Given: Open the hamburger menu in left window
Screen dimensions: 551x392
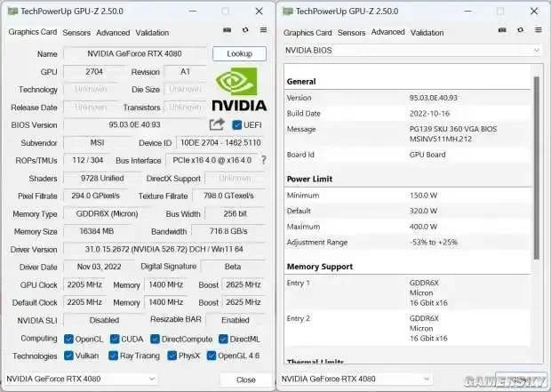Looking at the screenshot, I should (263, 30).
